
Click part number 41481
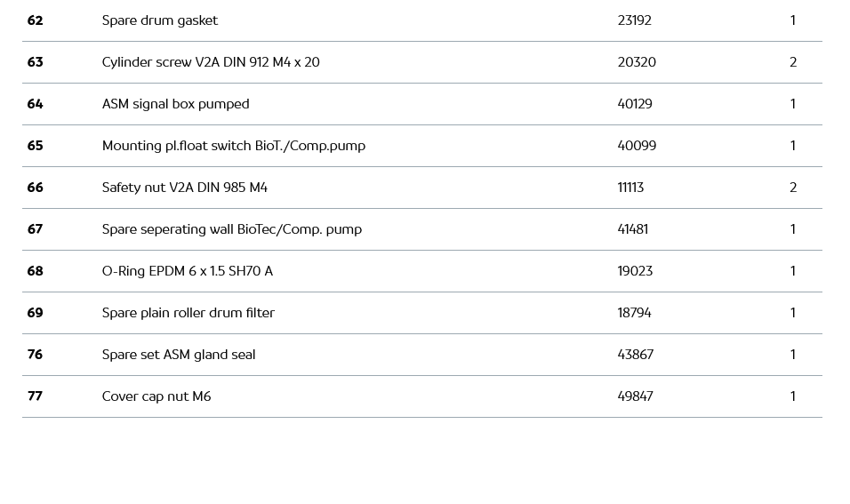(632, 229)
